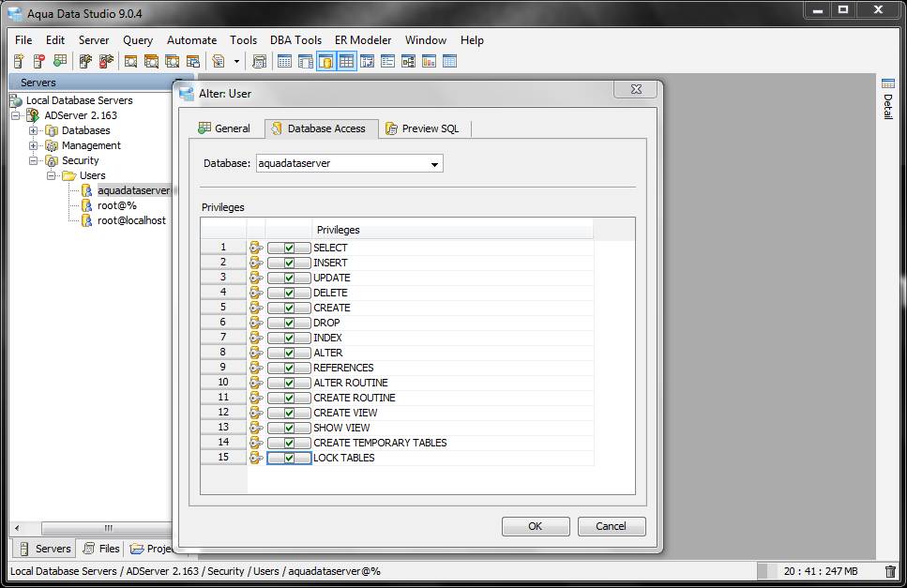Screen dimensions: 907x588
Task: Click the scroll-shaped script icon in toolbar
Action: click(259, 61)
